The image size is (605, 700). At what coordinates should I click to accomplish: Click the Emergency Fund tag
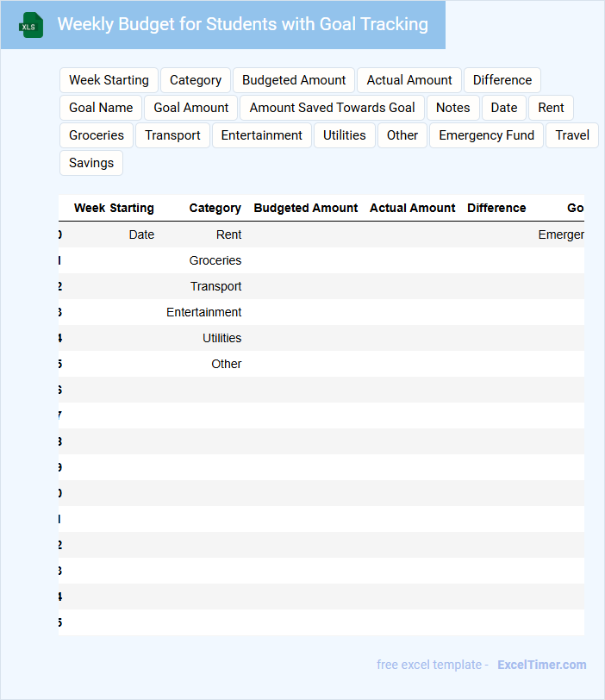tap(486, 135)
